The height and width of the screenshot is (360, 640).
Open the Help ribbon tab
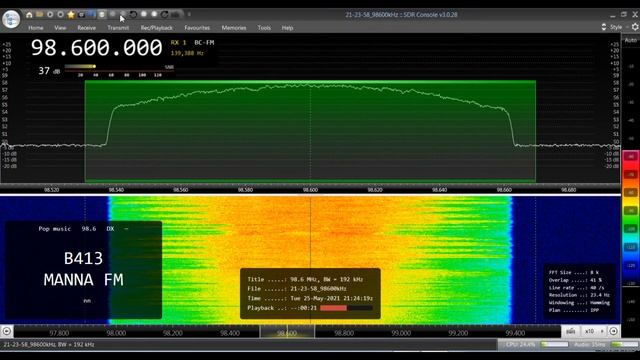click(x=287, y=28)
